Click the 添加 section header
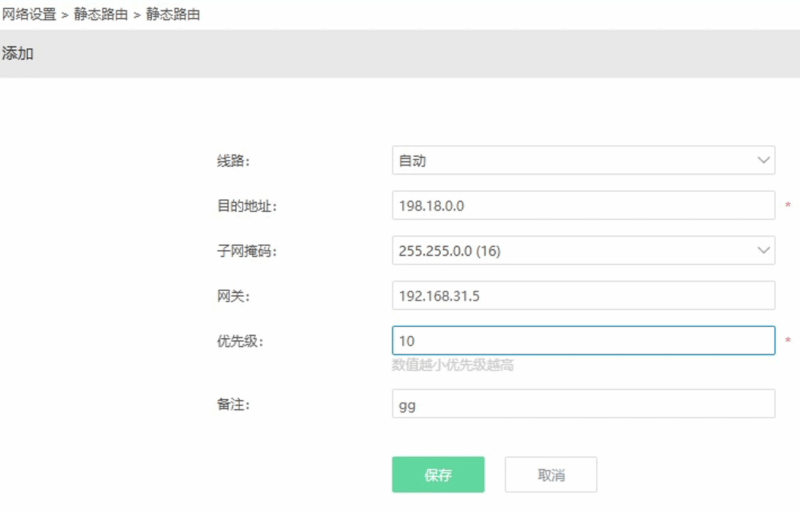Screen dimensions: 800x511 [x=18, y=54]
